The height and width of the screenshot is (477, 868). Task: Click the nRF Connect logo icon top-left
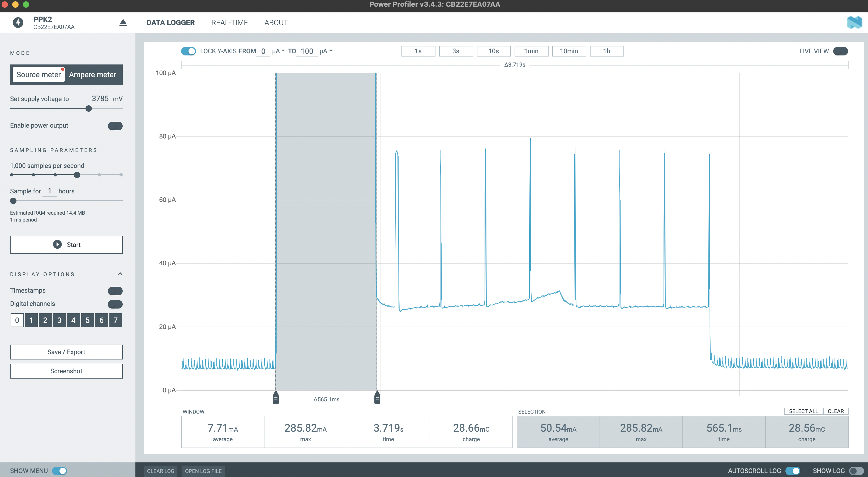coord(17,22)
